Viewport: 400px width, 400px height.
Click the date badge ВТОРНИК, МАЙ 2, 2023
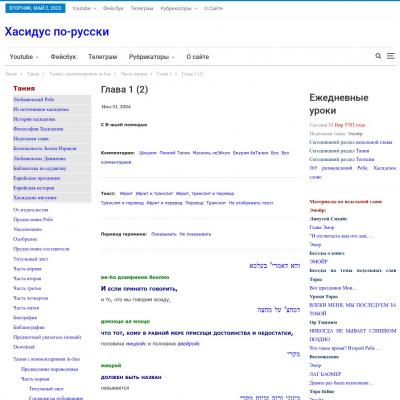[35, 8]
